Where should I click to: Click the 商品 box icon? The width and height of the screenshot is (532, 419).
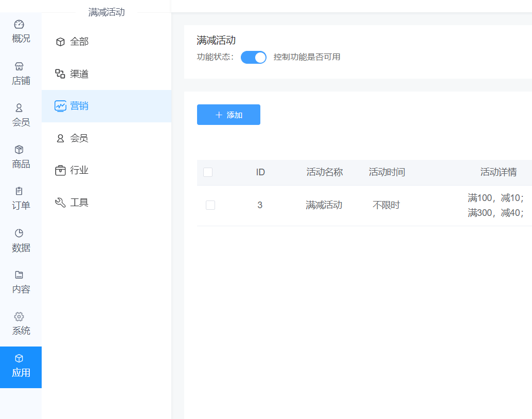coord(19,150)
